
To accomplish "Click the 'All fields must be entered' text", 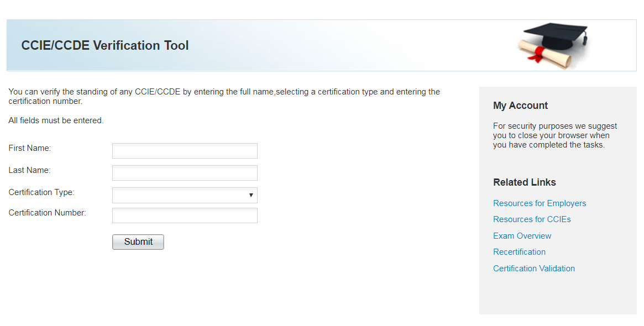I will click(x=55, y=120).
